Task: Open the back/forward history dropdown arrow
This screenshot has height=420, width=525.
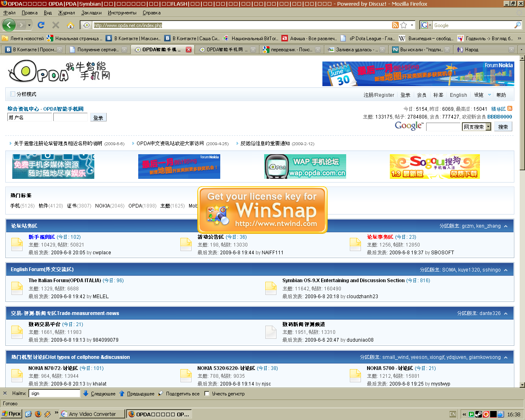Action: [x=29, y=25]
